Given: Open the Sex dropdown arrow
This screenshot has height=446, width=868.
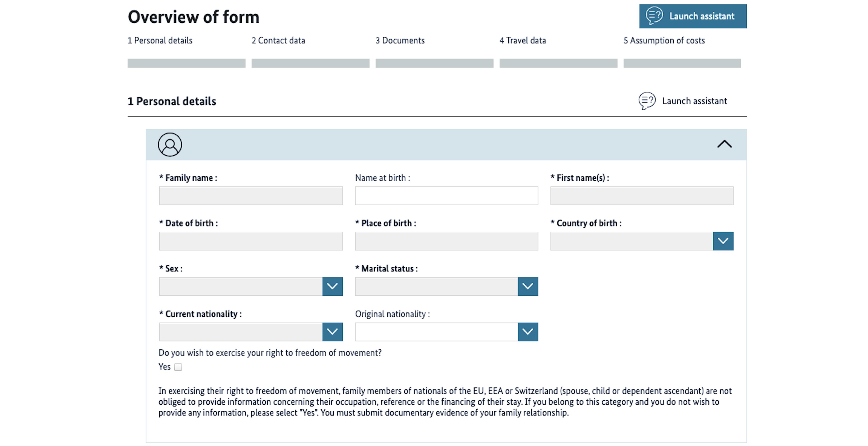Looking at the screenshot, I should (332, 286).
